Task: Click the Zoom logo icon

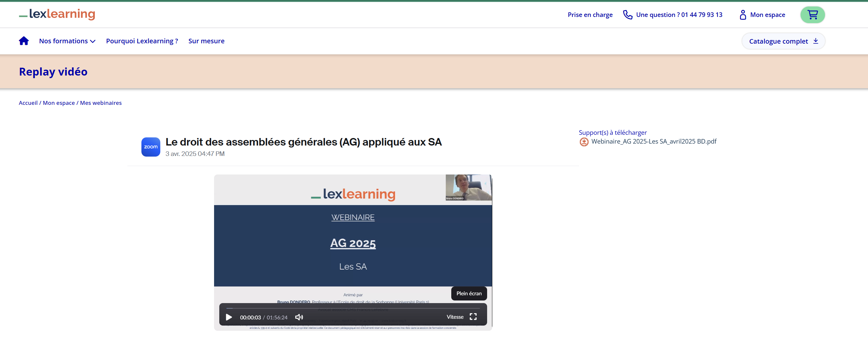Action: (x=151, y=147)
